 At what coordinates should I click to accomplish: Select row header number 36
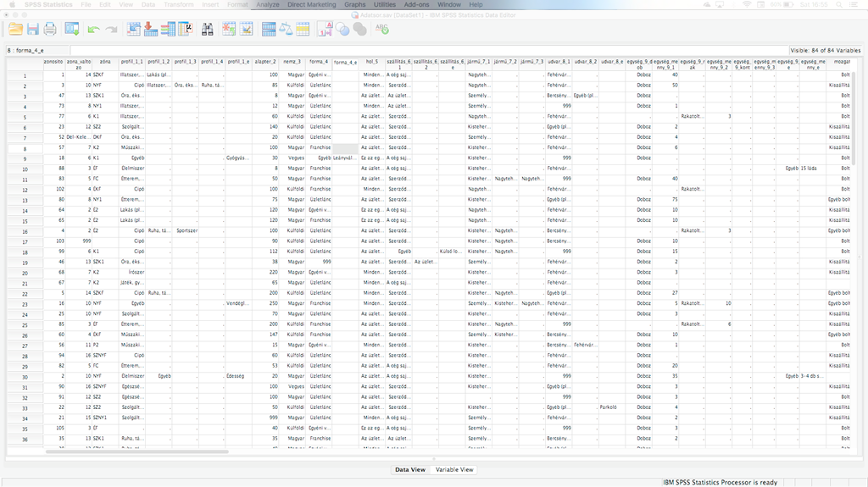(25, 440)
